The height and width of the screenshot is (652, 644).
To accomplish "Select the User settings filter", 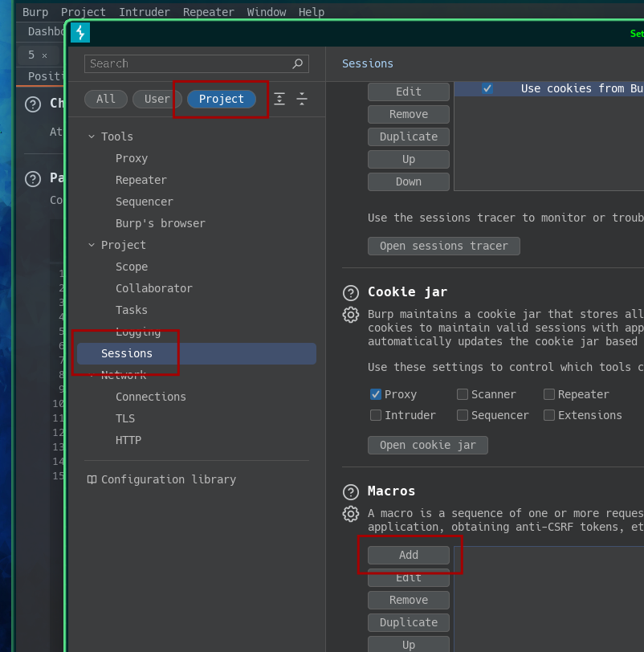I will [157, 99].
